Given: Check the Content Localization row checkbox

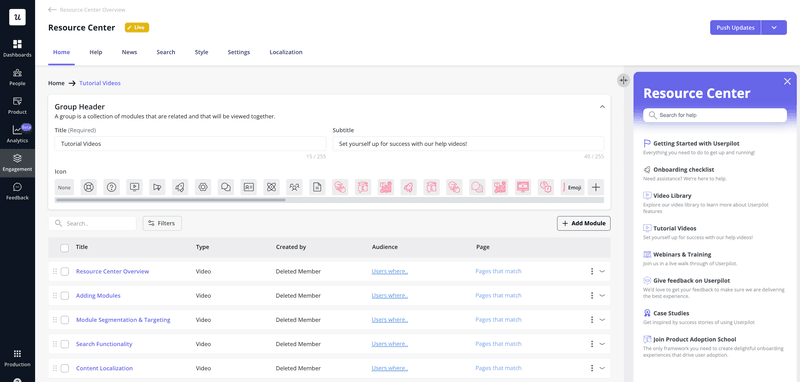Looking at the screenshot, I should point(64,368).
